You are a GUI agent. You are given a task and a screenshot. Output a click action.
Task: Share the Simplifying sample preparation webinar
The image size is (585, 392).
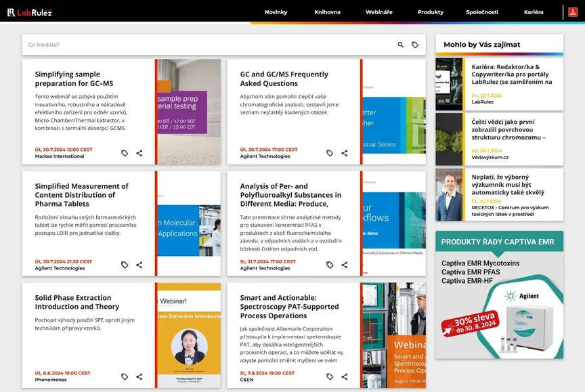[139, 153]
